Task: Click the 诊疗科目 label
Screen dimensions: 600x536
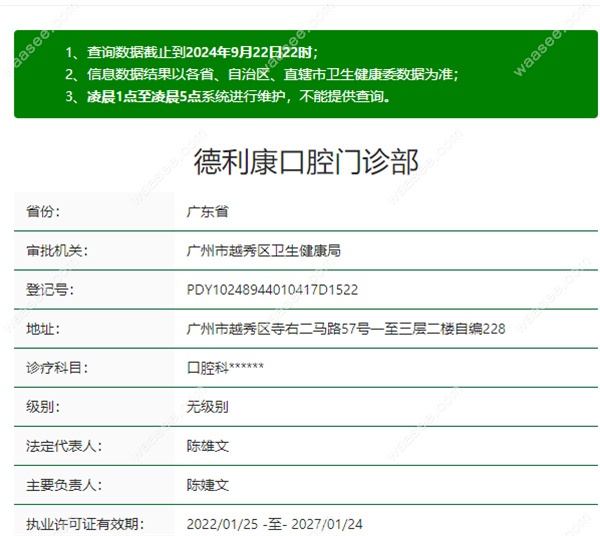Action: pos(57,368)
